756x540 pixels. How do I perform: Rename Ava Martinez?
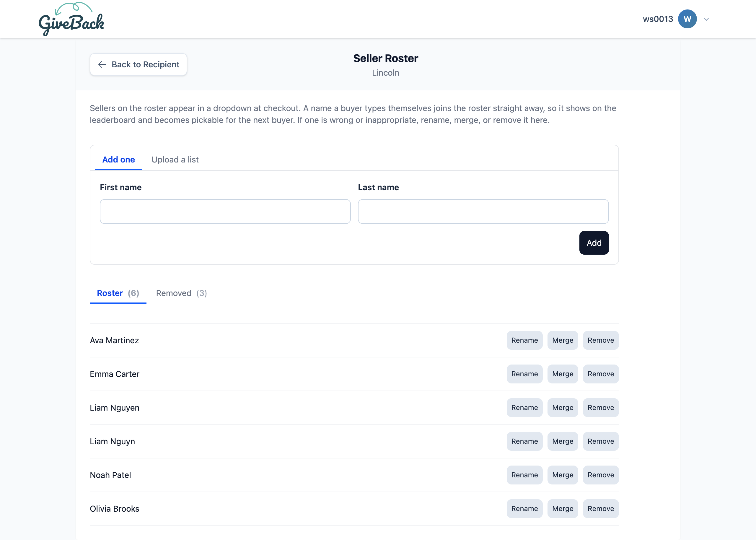(x=524, y=340)
